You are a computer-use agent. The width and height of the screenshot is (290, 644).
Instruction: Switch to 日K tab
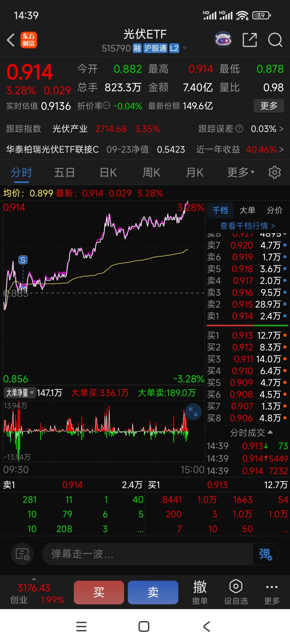pyautogui.click(x=108, y=172)
